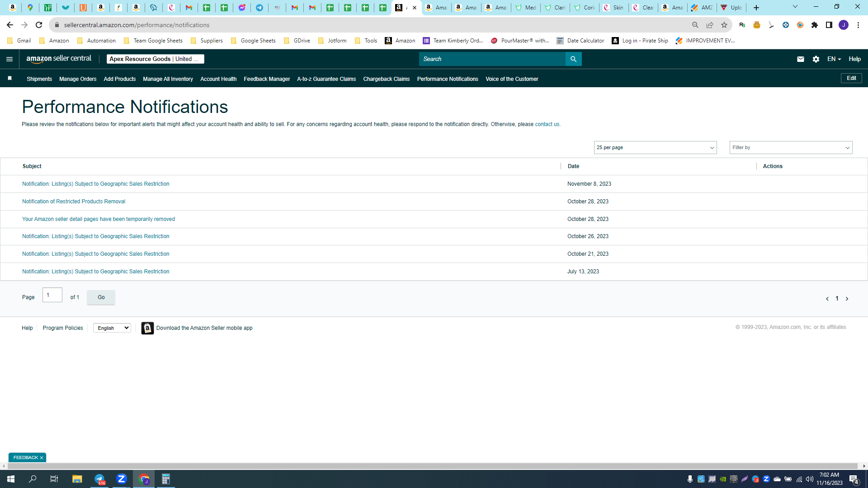Open Manage Orders in the nav bar
Image resolution: width=868 pixels, height=488 pixels.
78,79
